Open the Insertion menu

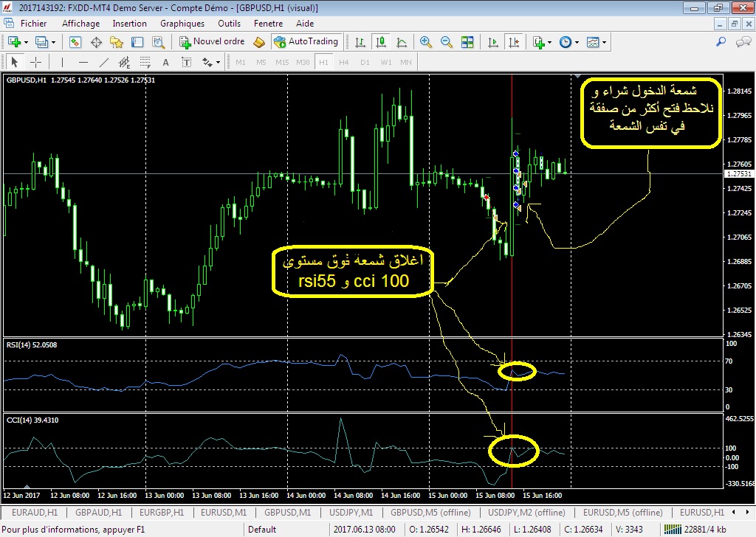129,24
